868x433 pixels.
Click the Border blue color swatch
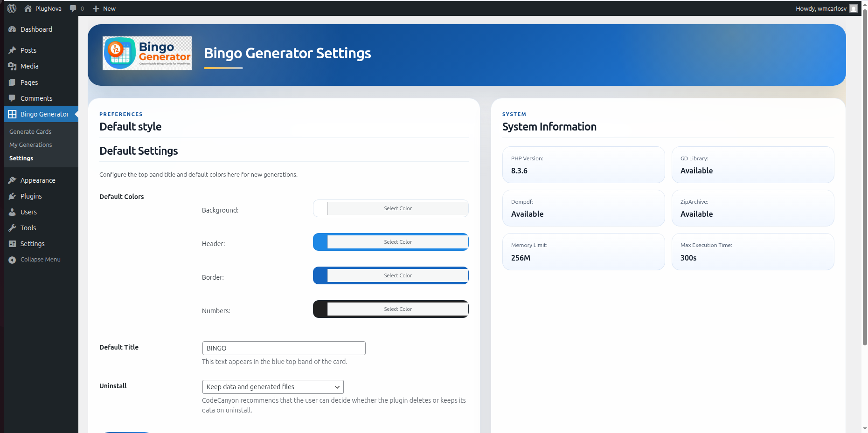[320, 275]
